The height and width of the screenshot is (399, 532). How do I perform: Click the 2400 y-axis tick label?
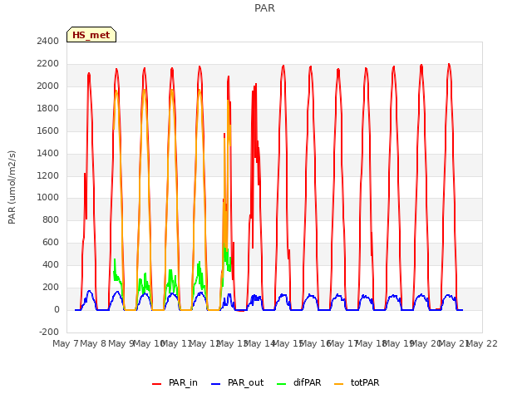coord(48,41)
